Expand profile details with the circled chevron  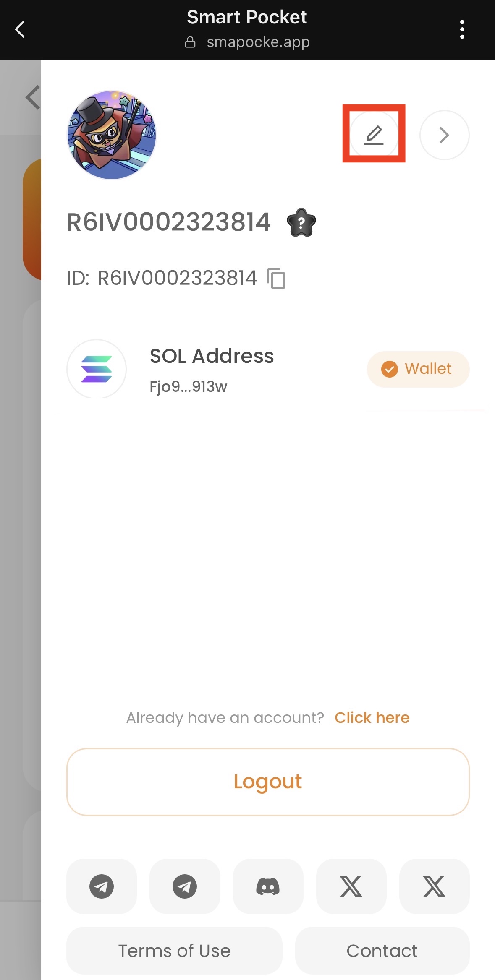click(x=444, y=135)
